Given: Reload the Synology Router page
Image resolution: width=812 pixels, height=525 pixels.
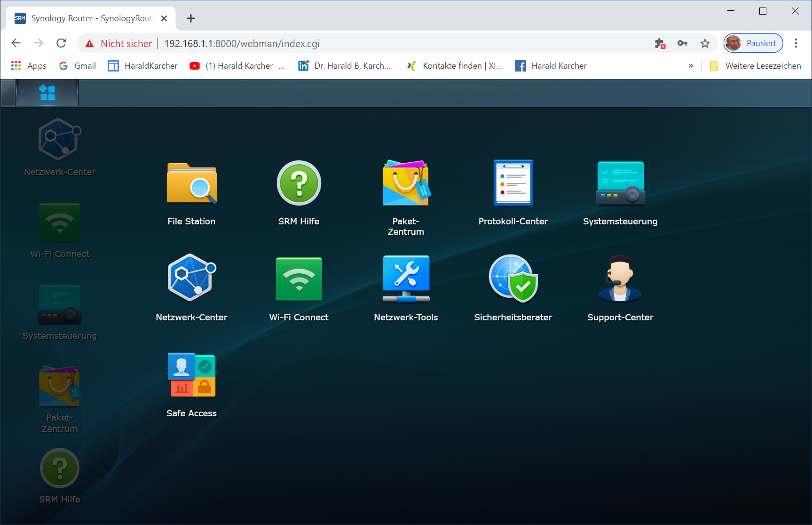Looking at the screenshot, I should 61,43.
